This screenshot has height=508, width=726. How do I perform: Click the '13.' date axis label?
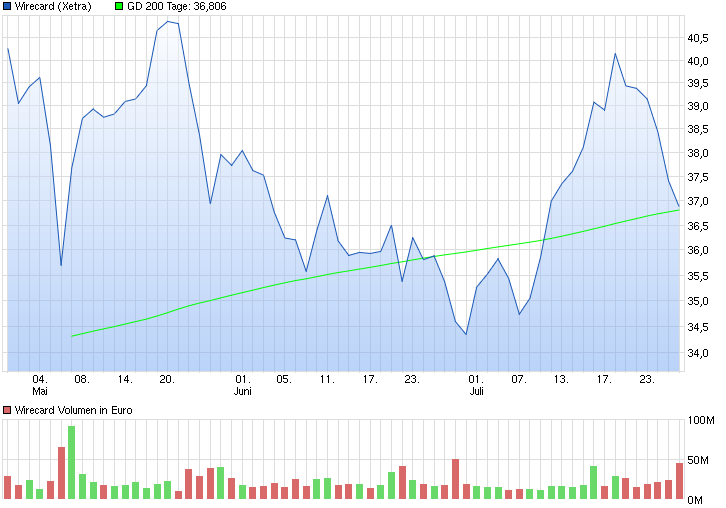[561, 380]
